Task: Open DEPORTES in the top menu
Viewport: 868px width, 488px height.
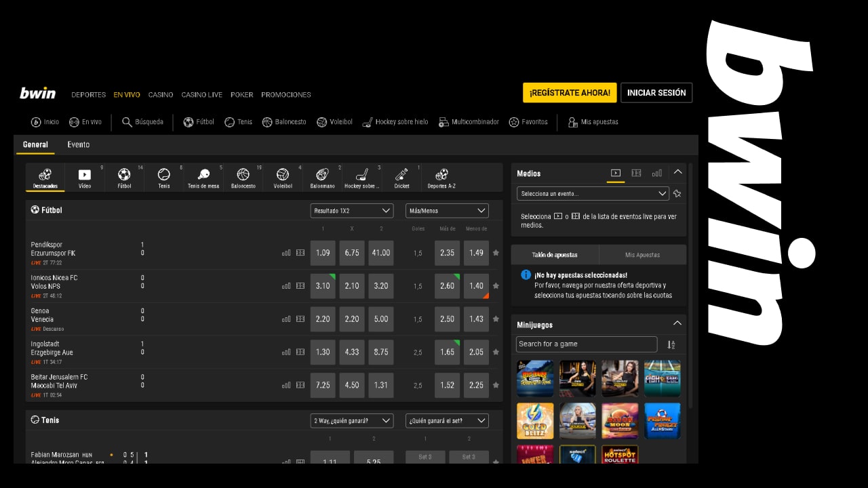Action: coord(89,95)
